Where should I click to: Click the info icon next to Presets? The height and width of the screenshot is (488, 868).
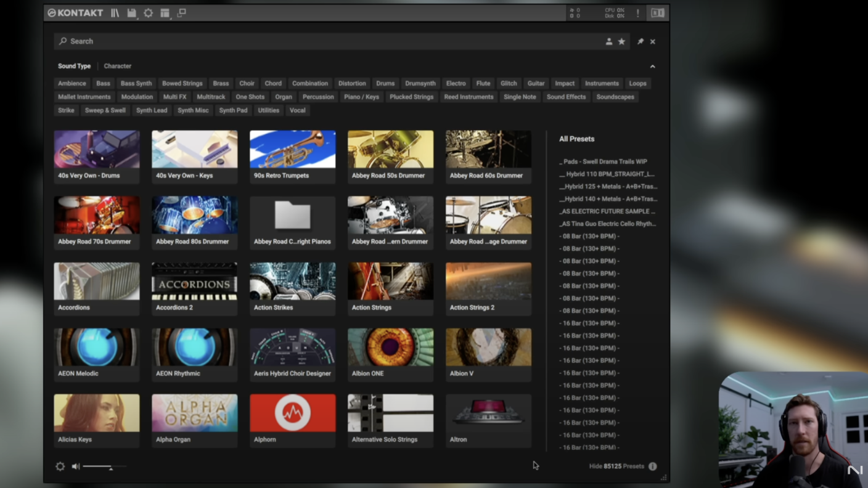[652, 466]
